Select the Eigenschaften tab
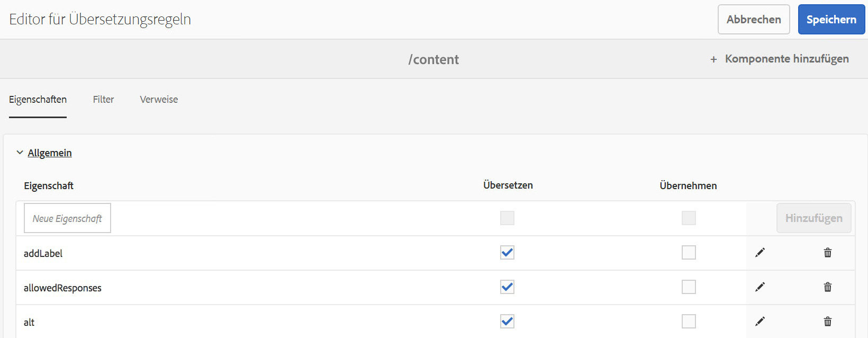868x338 pixels. coord(38,100)
